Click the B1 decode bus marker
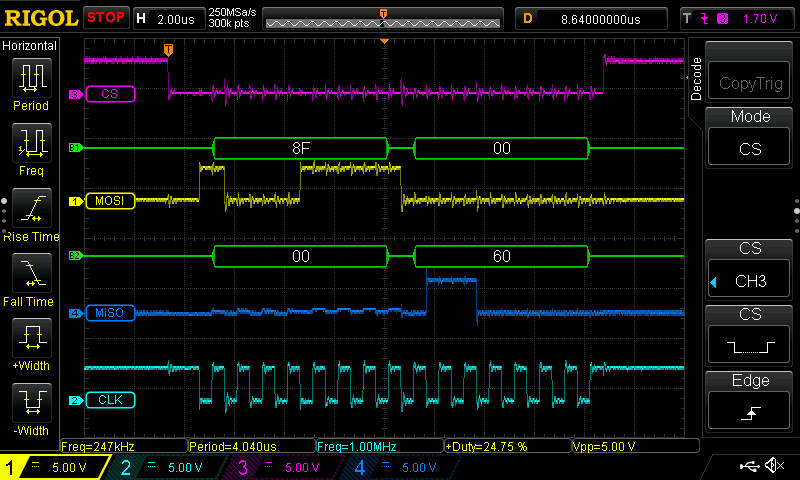The image size is (800, 480). coord(75,148)
